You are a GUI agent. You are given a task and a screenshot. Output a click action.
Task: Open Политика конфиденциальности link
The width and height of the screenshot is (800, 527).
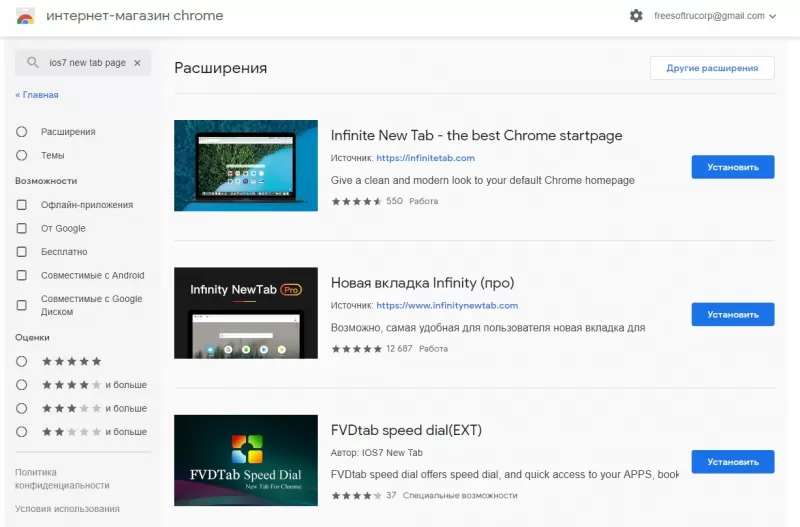62,479
